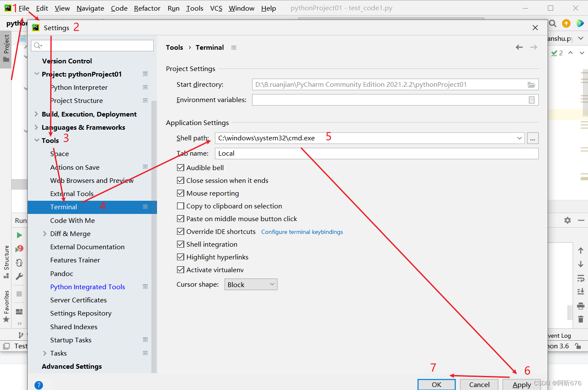Collapse the Project: pythonProject01 node
Screen dimensions: 588x390
point(37,74)
